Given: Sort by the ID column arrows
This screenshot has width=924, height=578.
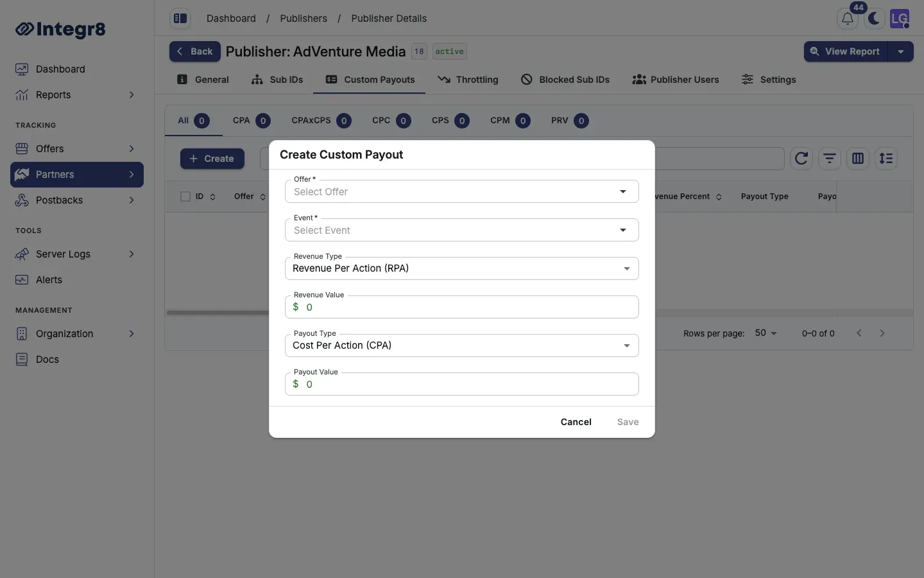Looking at the screenshot, I should (x=213, y=197).
